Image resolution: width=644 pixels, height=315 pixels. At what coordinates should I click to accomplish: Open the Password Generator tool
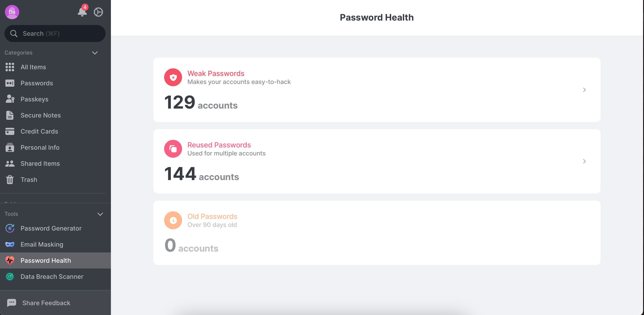51,228
